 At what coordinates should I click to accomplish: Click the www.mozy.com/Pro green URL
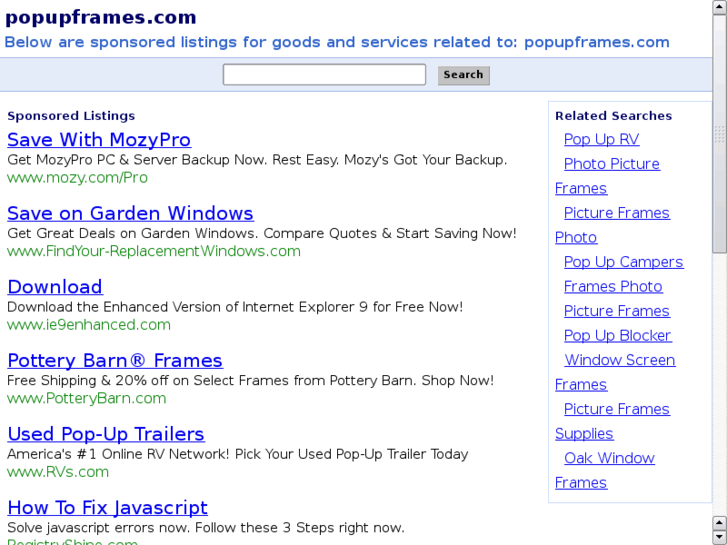point(77,178)
